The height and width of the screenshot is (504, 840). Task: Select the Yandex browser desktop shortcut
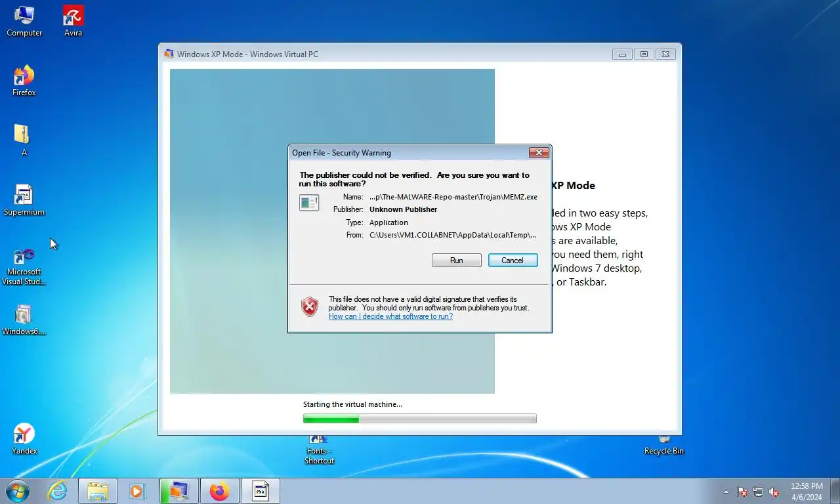24,439
